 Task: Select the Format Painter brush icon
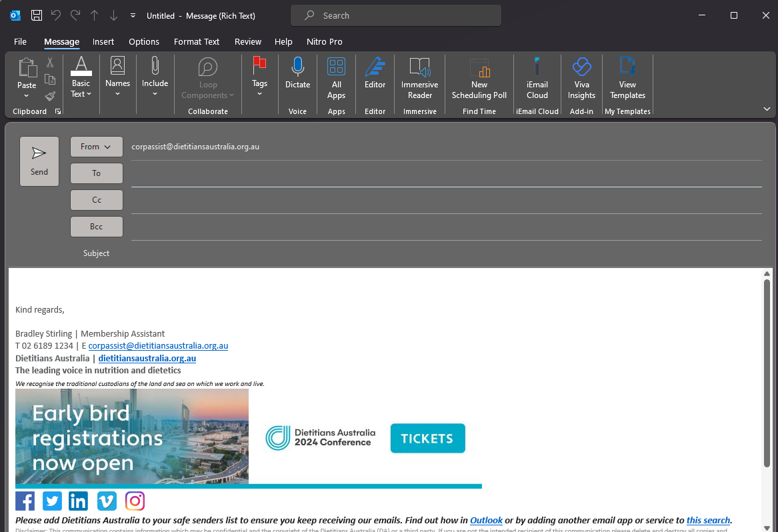point(50,96)
